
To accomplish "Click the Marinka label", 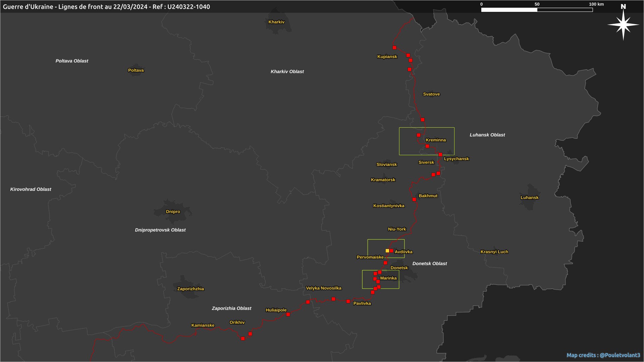I will click(388, 278).
